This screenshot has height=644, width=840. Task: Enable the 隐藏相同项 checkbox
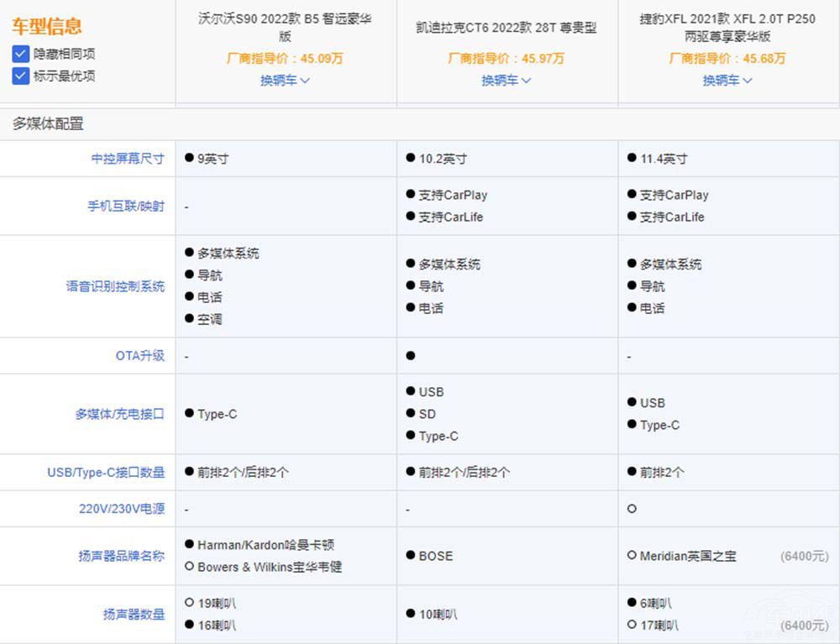pyautogui.click(x=21, y=52)
